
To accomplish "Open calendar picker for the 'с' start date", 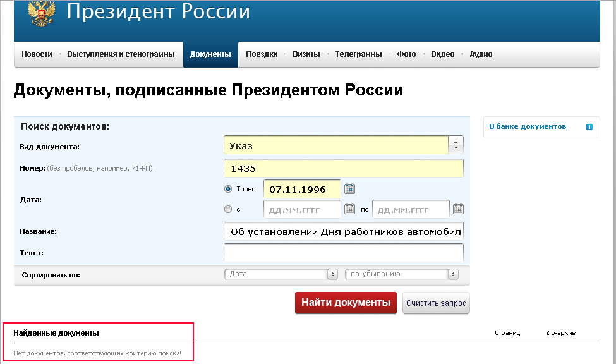I will tap(349, 209).
